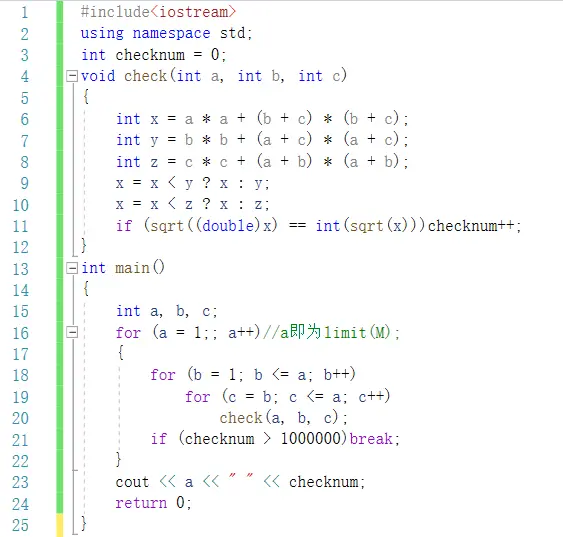Click the 'int y = b * b' statement

262,140
